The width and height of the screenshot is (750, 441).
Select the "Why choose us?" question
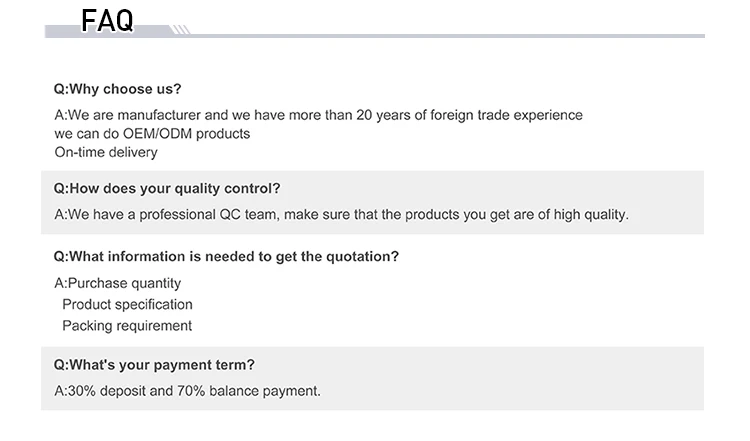pos(117,89)
